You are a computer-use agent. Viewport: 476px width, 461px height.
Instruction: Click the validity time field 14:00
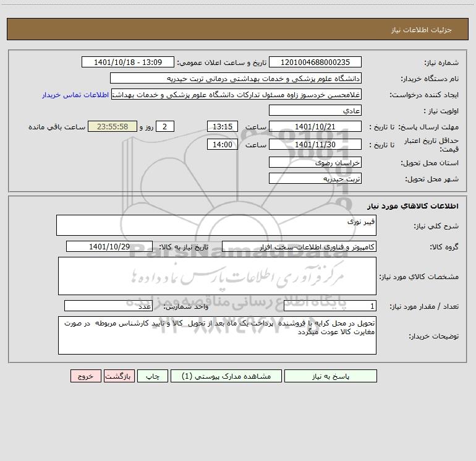(x=222, y=144)
